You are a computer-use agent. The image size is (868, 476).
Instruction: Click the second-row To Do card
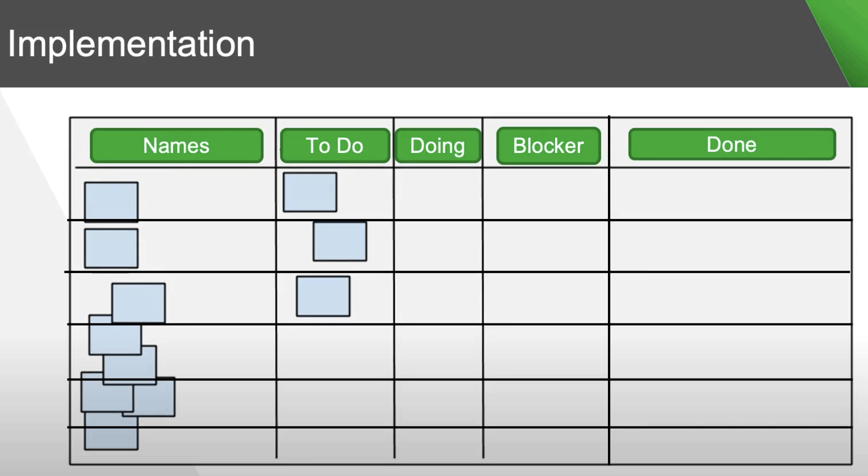pyautogui.click(x=340, y=241)
